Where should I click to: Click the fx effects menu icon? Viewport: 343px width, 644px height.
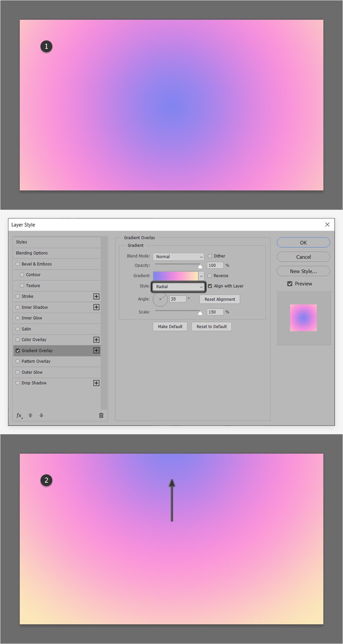click(x=19, y=415)
